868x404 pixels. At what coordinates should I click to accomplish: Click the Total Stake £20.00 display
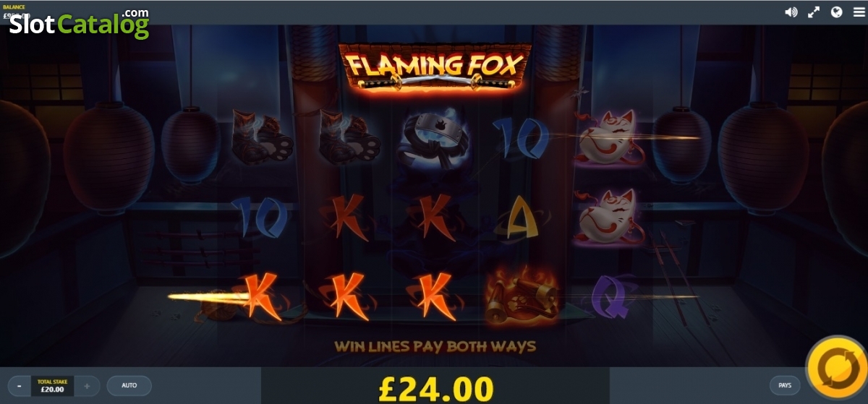[x=53, y=386]
